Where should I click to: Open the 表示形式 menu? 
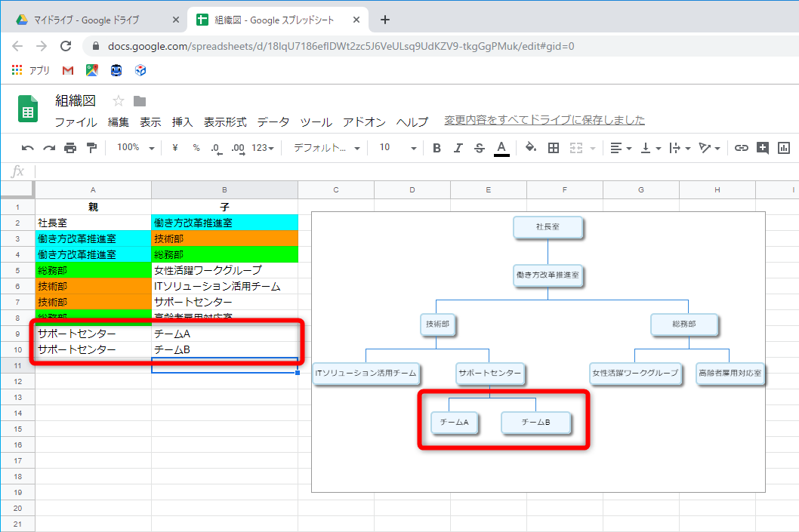(225, 122)
